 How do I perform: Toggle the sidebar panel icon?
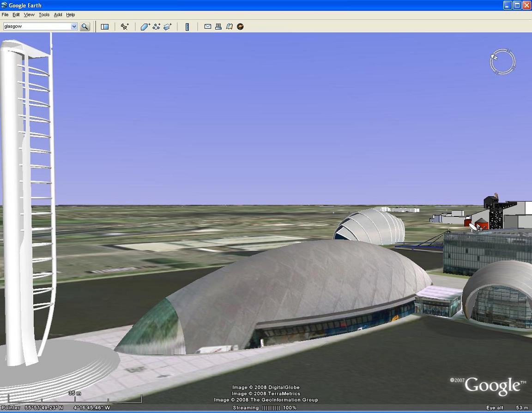pos(105,27)
